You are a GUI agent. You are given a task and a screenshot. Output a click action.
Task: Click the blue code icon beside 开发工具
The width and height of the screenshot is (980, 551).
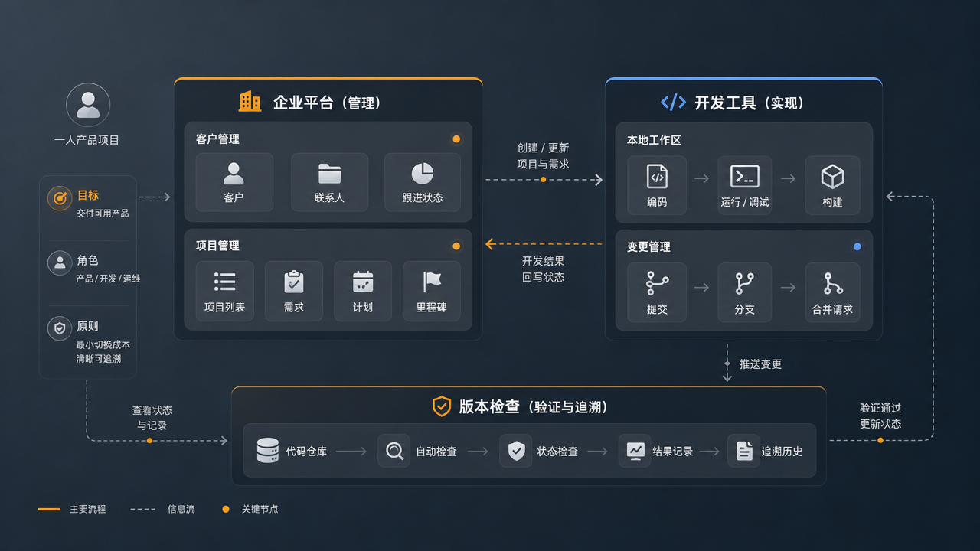tap(673, 103)
